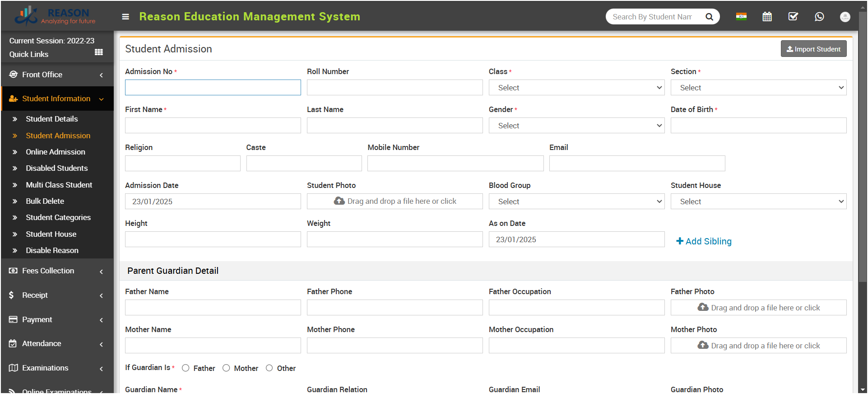Click the Import Student button
This screenshot has height=394, width=868.
click(813, 49)
